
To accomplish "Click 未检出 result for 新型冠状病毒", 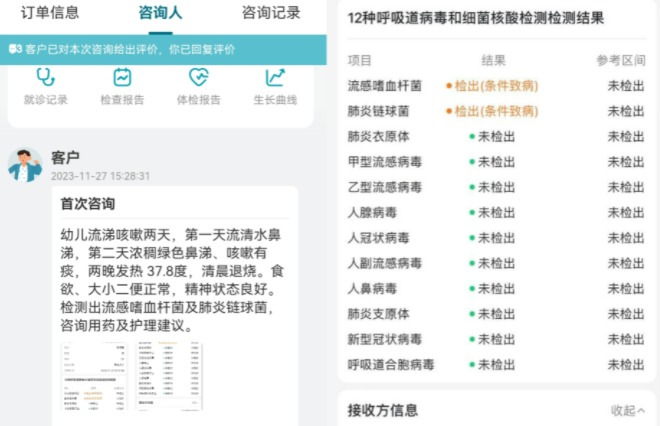I will click(x=492, y=339).
